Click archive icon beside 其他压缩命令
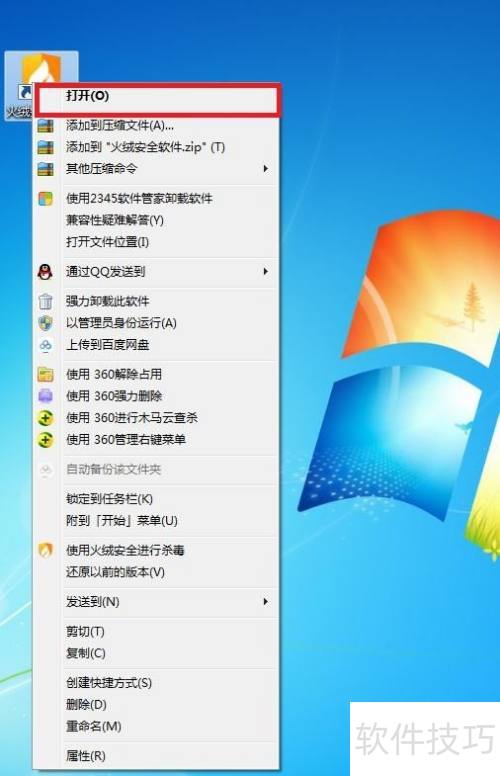500x776 pixels. pos(46,169)
